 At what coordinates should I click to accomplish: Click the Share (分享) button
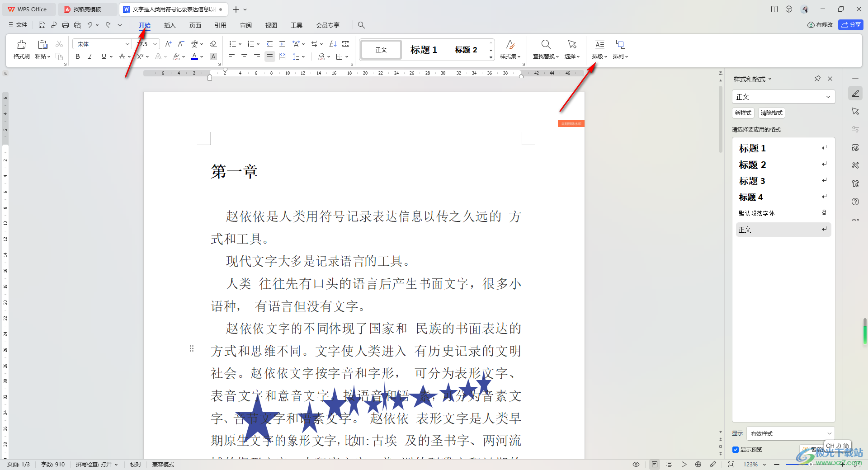click(x=851, y=25)
